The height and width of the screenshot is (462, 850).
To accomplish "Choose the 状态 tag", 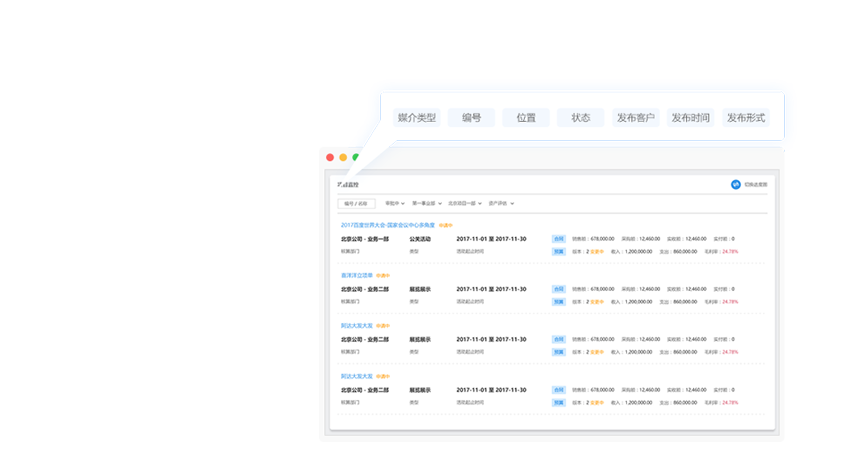I will [x=581, y=118].
